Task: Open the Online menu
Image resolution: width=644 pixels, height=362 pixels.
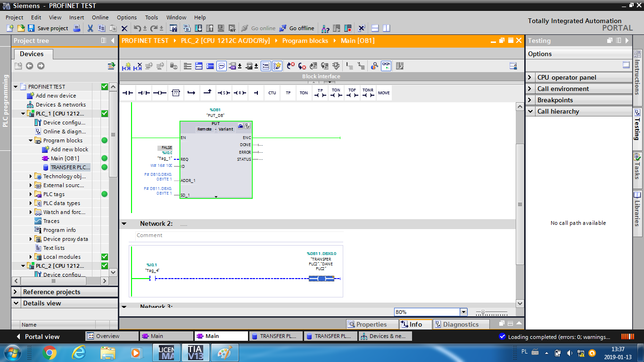Action: pyautogui.click(x=100, y=17)
